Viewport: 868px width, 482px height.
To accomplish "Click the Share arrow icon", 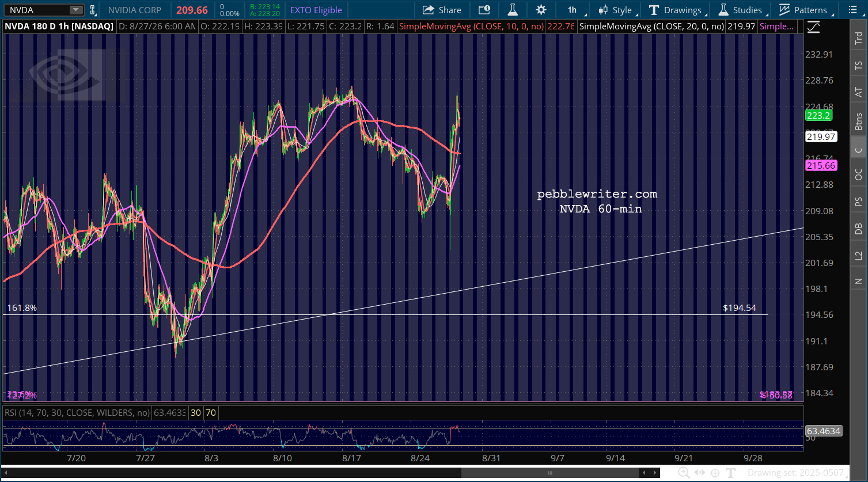I will click(x=428, y=10).
